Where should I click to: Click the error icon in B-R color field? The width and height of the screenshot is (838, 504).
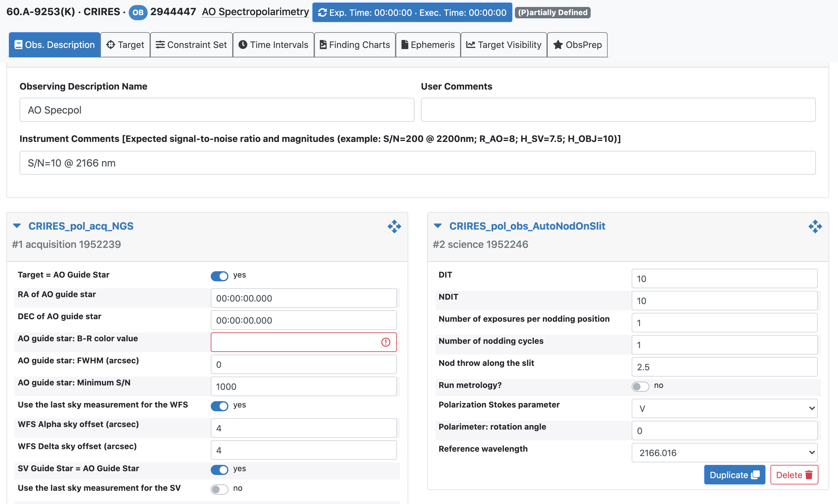coord(386,342)
